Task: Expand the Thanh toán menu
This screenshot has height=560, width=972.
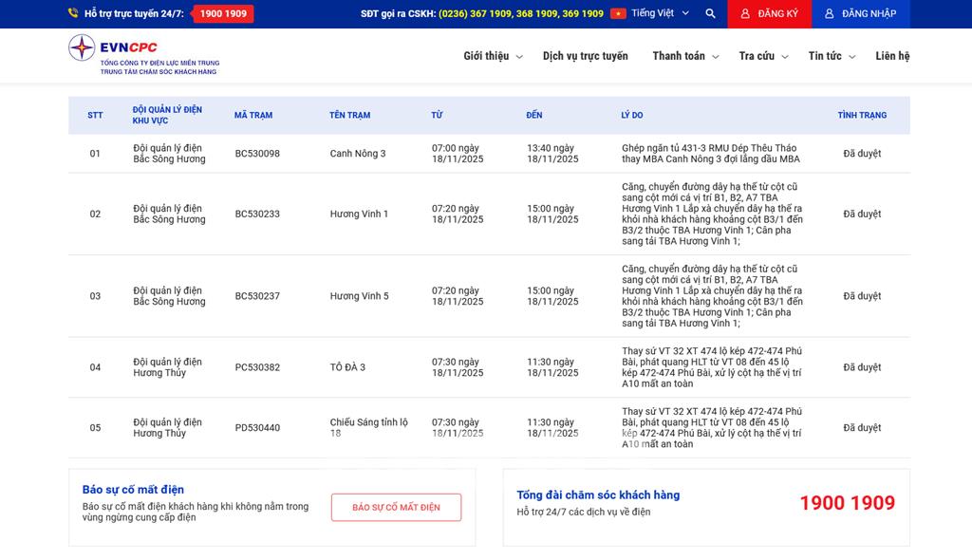Action: [x=684, y=56]
